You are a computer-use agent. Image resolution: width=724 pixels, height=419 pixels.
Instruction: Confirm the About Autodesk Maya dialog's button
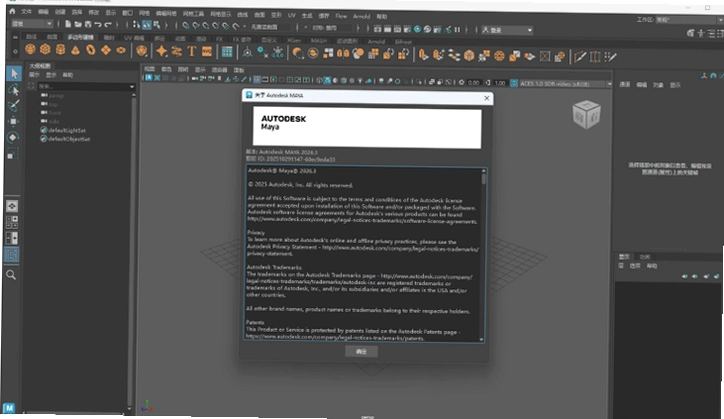(362, 352)
